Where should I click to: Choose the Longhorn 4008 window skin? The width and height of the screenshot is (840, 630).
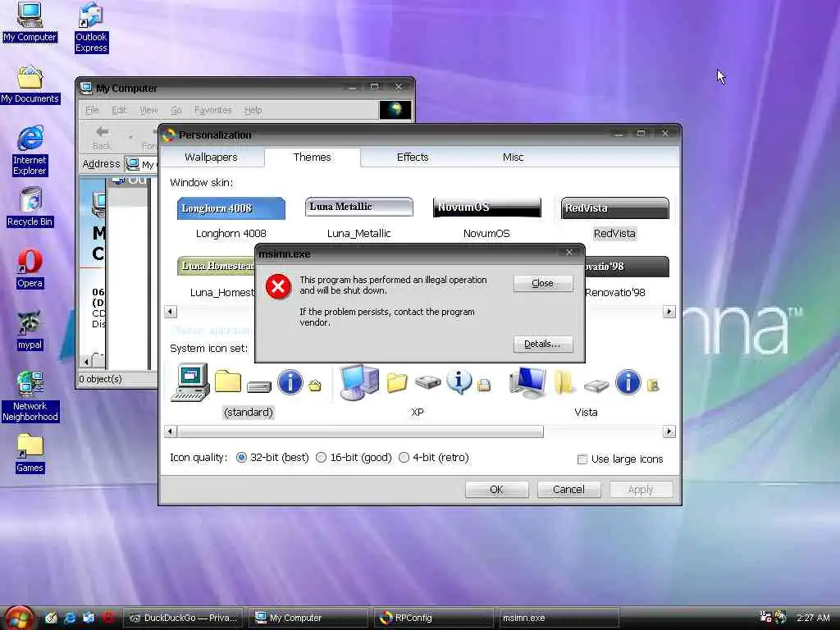pos(231,217)
